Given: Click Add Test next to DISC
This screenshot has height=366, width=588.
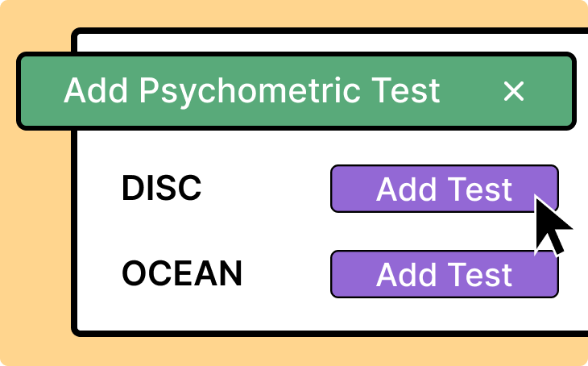Looking at the screenshot, I should [443, 189].
